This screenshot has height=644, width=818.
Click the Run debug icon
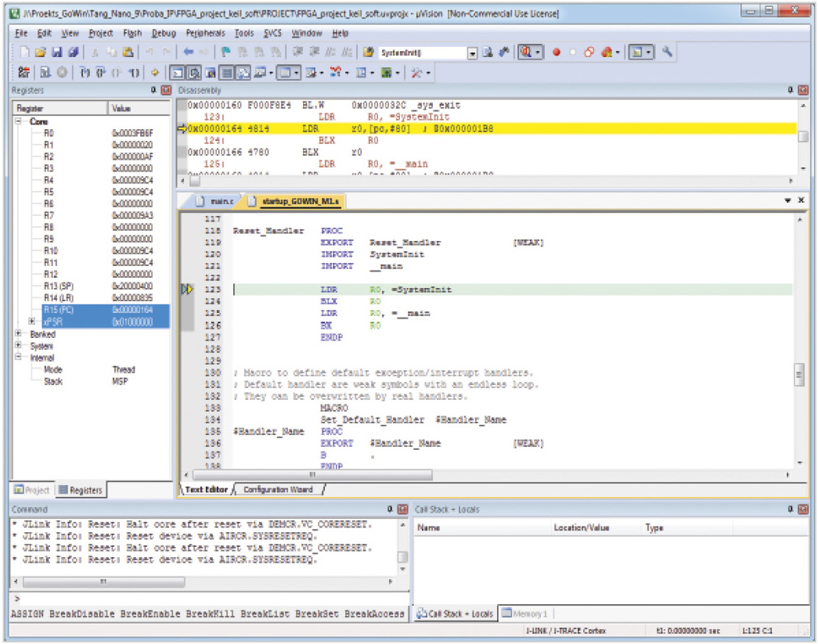44,73
